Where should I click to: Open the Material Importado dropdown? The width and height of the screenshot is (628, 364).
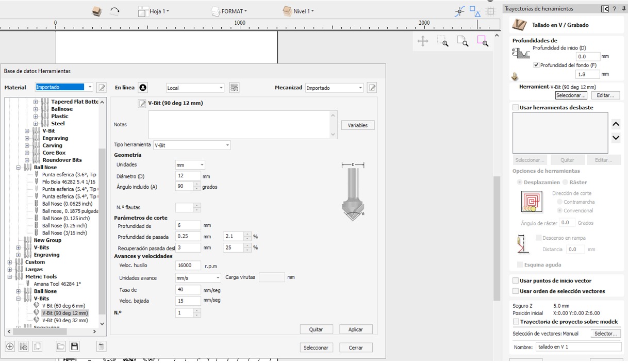coord(89,87)
